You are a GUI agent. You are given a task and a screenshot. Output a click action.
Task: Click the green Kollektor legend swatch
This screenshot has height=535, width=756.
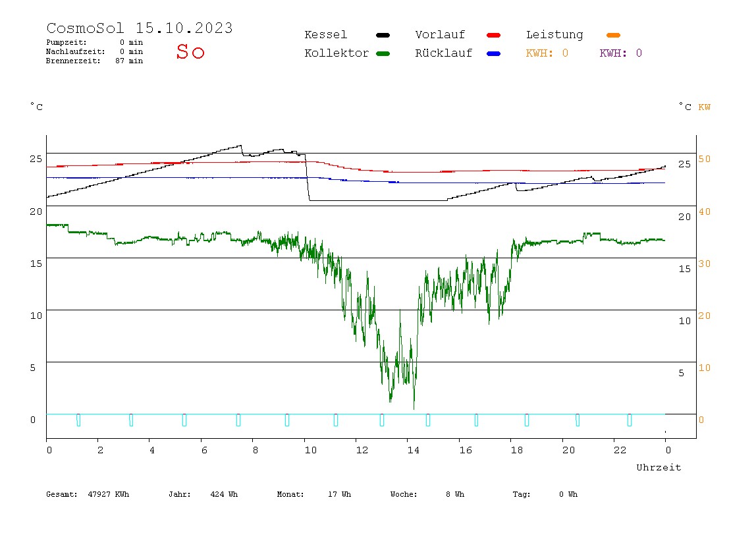383,53
